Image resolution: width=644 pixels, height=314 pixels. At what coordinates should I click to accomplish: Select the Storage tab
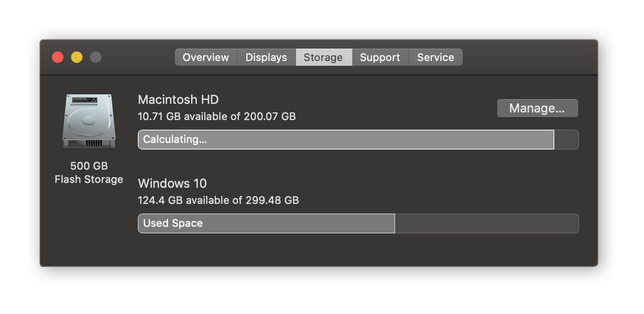tap(324, 57)
